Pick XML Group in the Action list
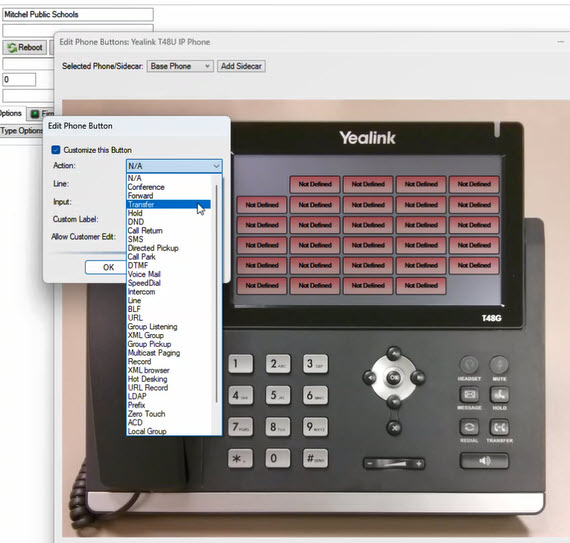The width and height of the screenshot is (570, 543). pos(169,335)
